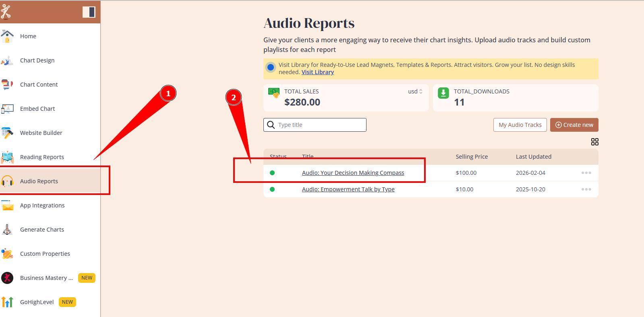Click the App Integrations envelope icon
This screenshot has width=644, height=317.
click(7, 205)
